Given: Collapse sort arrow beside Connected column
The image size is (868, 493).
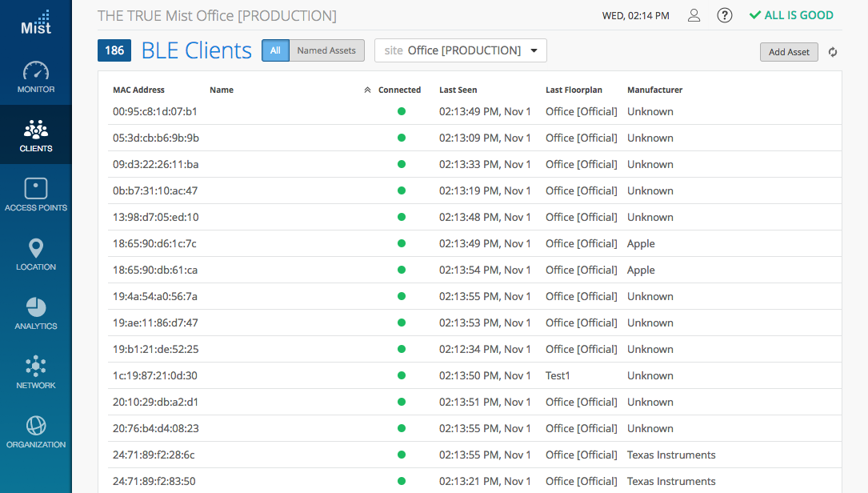Looking at the screenshot, I should tap(367, 90).
